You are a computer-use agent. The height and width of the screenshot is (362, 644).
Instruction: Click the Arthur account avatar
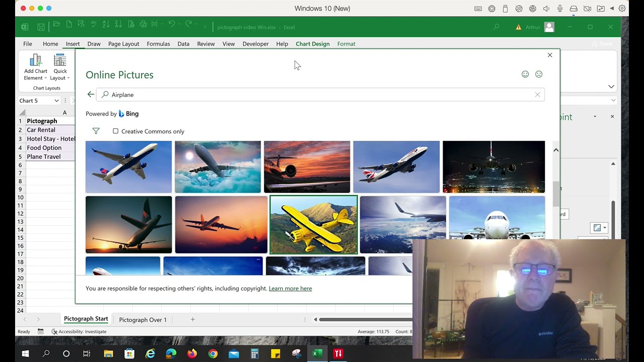point(549,27)
